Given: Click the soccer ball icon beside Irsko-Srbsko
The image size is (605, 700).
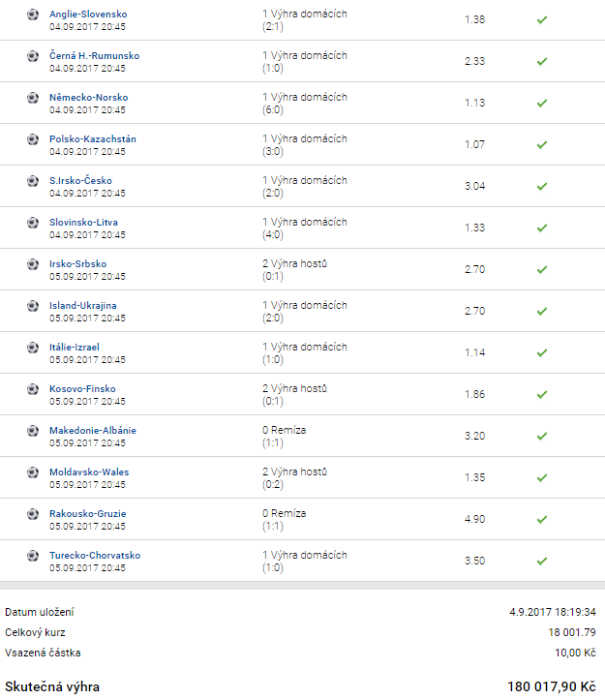Looking at the screenshot, I should click(33, 264).
